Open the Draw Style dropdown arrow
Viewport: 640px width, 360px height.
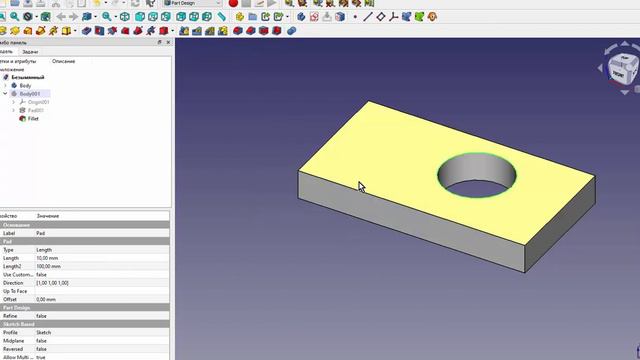36,17
